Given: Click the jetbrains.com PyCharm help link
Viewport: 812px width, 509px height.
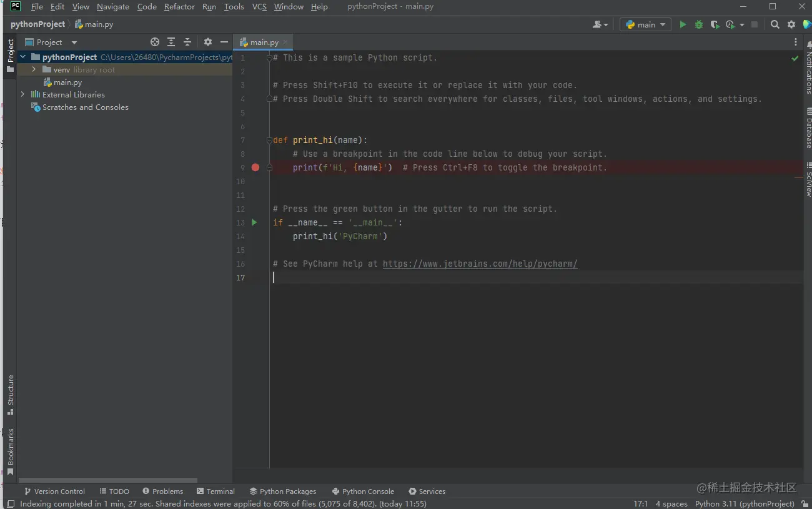Looking at the screenshot, I should [480, 264].
